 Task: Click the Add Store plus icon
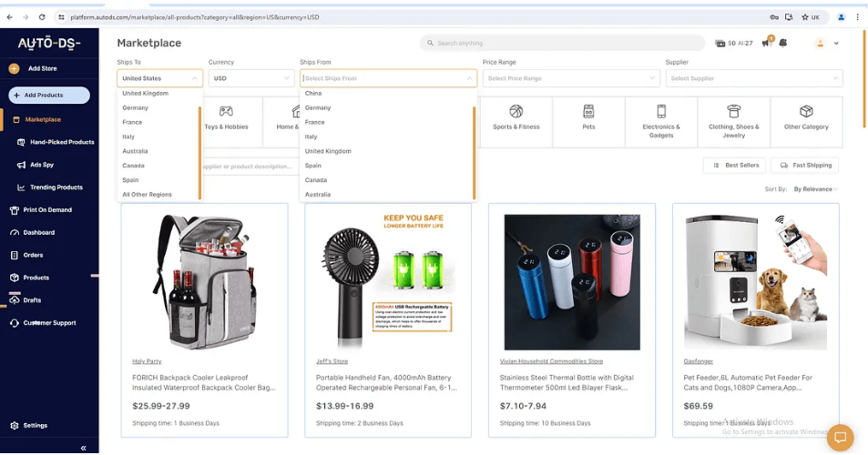[14, 68]
